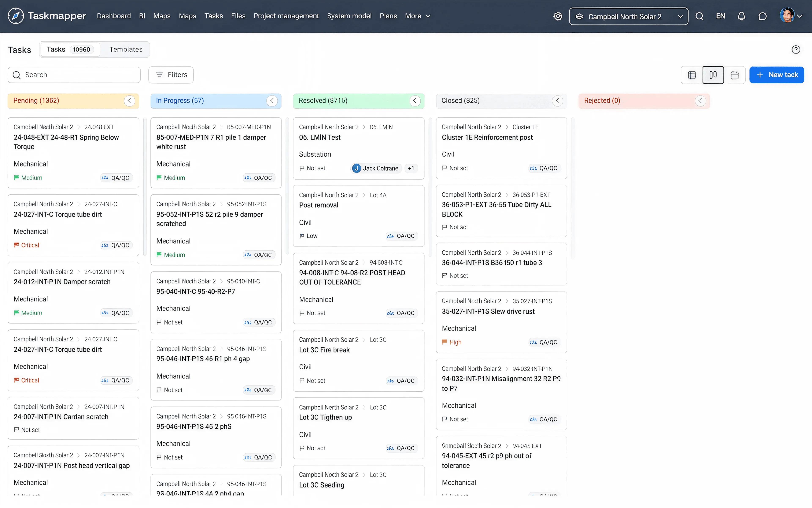Image resolution: width=812 pixels, height=508 pixels.
Task: Open Tasks in top navigation
Action: (x=213, y=16)
